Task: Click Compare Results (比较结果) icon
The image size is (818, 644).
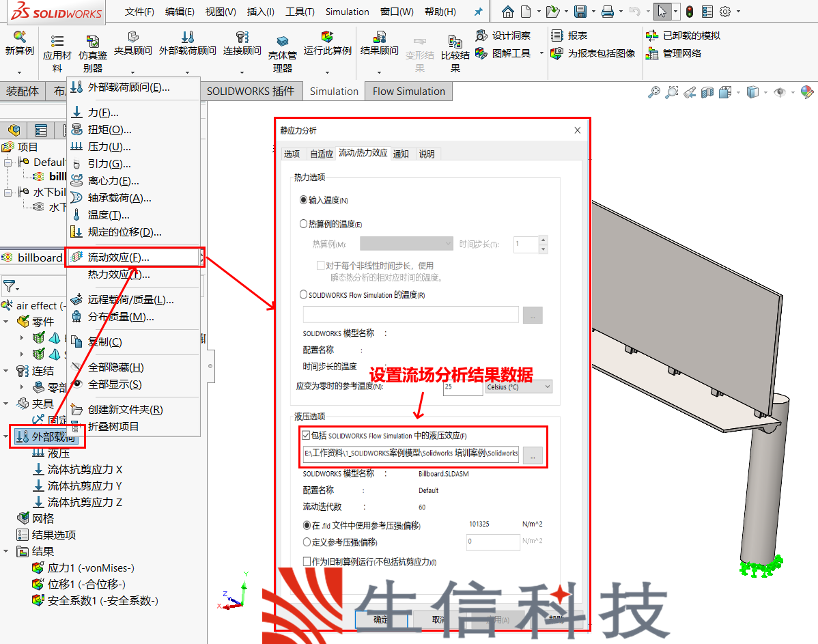Action: pos(455,41)
